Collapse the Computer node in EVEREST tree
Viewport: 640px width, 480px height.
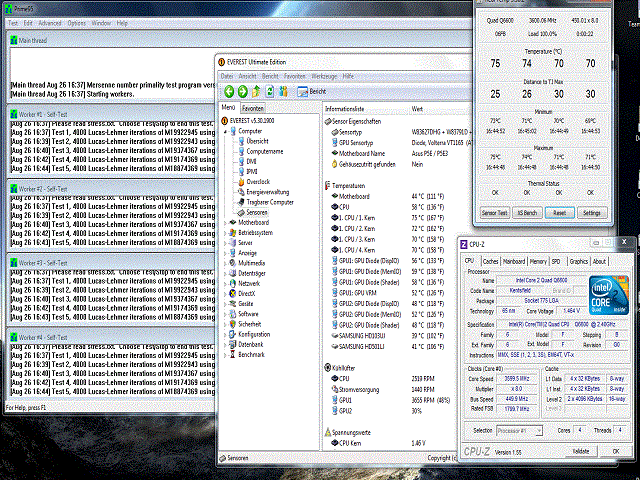point(225,131)
